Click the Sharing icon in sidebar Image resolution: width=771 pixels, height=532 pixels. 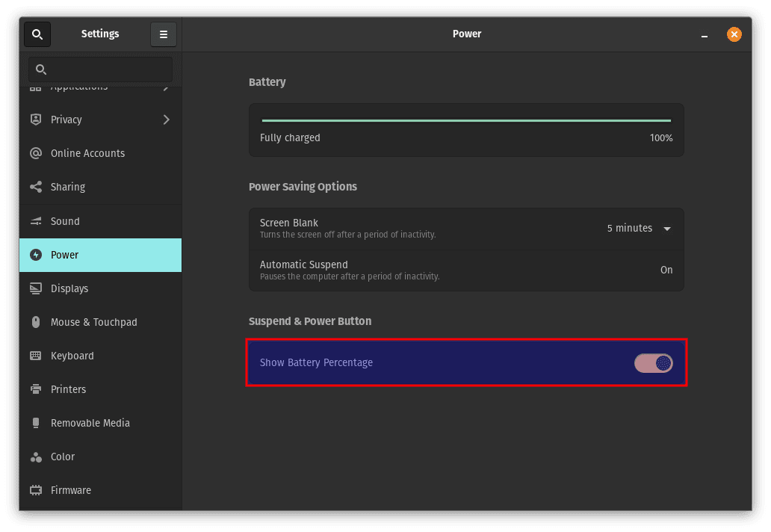(36, 187)
